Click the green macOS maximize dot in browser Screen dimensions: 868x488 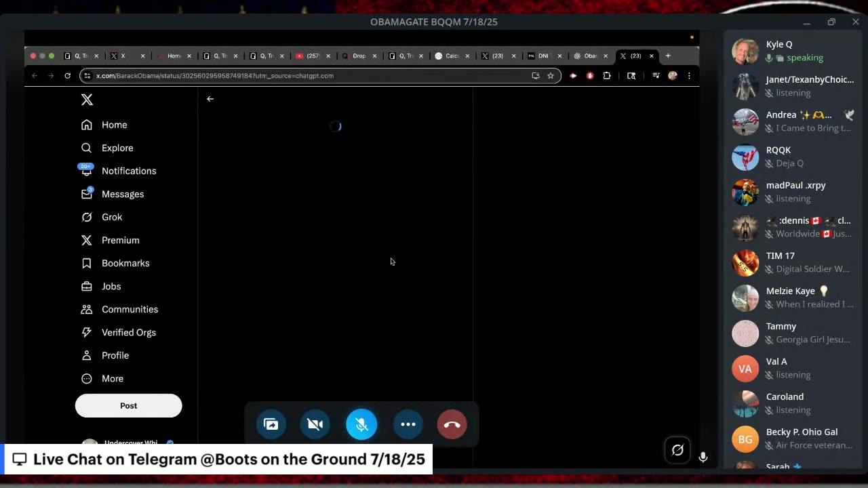pos(52,56)
